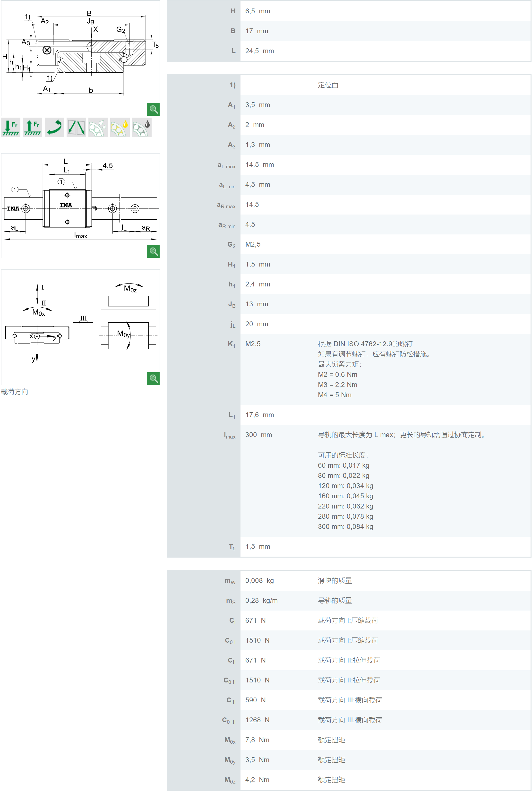The height and width of the screenshot is (810, 532).
Task: Click magnifier icon on load direction drawing
Action: (x=153, y=379)
